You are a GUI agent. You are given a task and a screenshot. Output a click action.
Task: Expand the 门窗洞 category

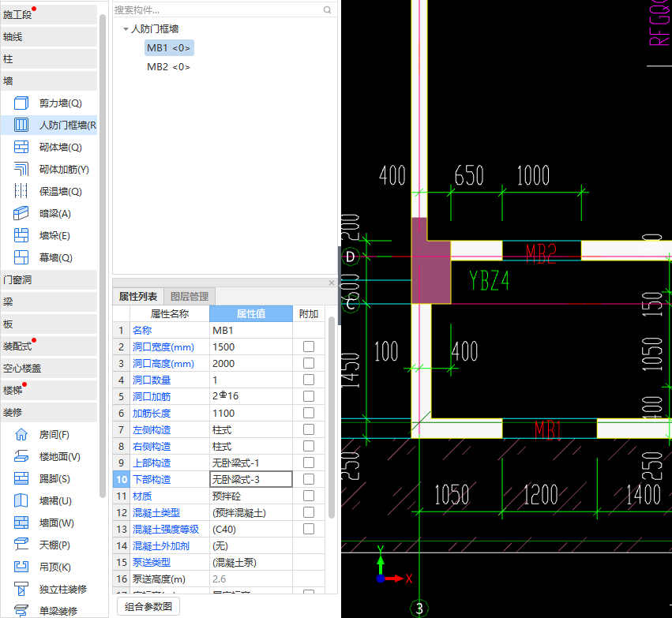tap(49, 279)
